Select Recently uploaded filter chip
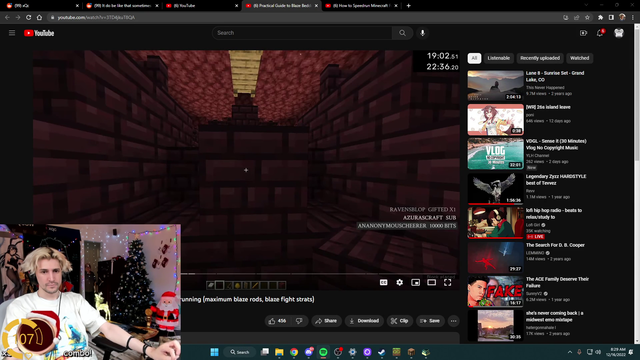 [540, 58]
